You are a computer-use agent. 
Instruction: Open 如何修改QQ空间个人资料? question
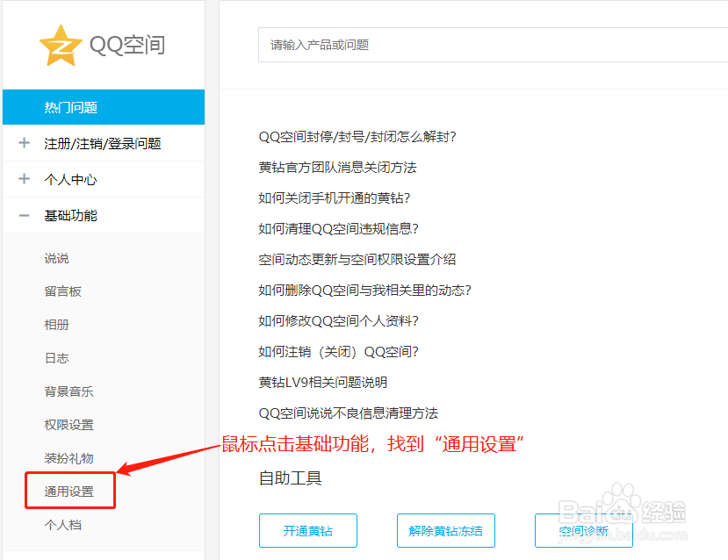point(338,321)
